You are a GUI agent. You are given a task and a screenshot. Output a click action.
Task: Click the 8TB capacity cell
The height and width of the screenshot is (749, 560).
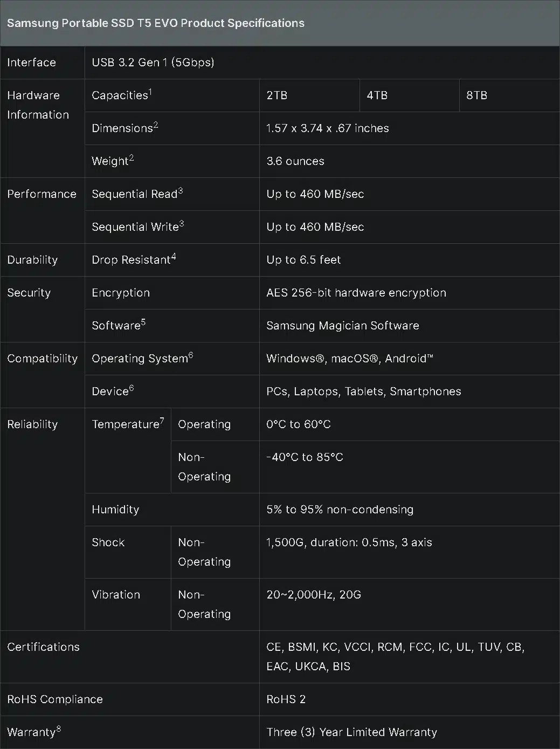(x=510, y=95)
